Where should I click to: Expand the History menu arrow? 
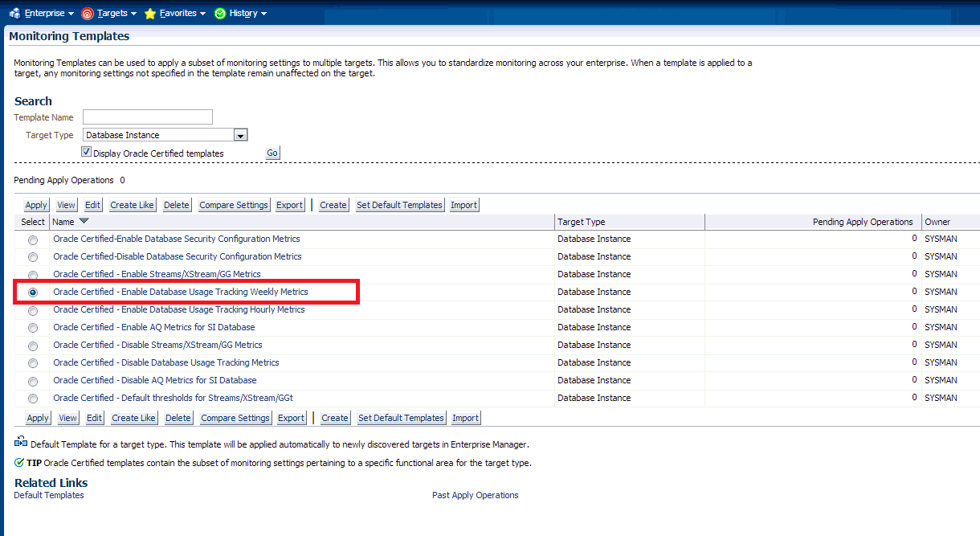[263, 14]
